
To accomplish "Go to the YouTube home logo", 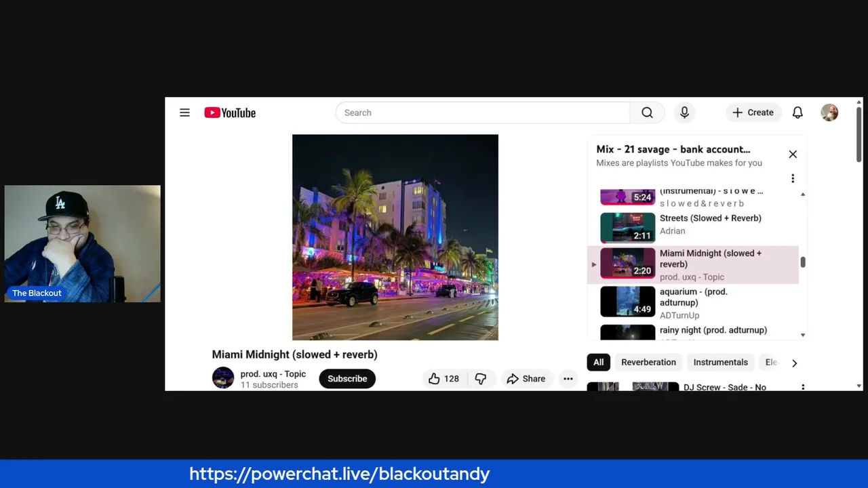I will pyautogui.click(x=230, y=113).
